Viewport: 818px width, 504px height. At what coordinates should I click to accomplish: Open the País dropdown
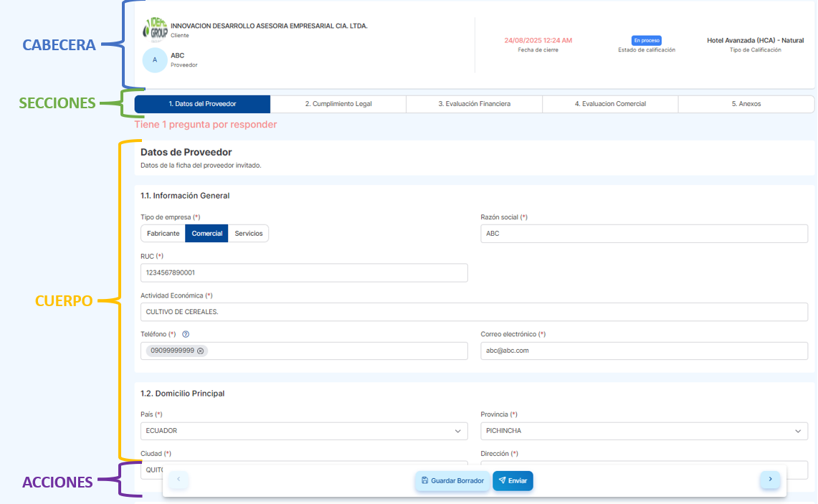[x=304, y=431]
